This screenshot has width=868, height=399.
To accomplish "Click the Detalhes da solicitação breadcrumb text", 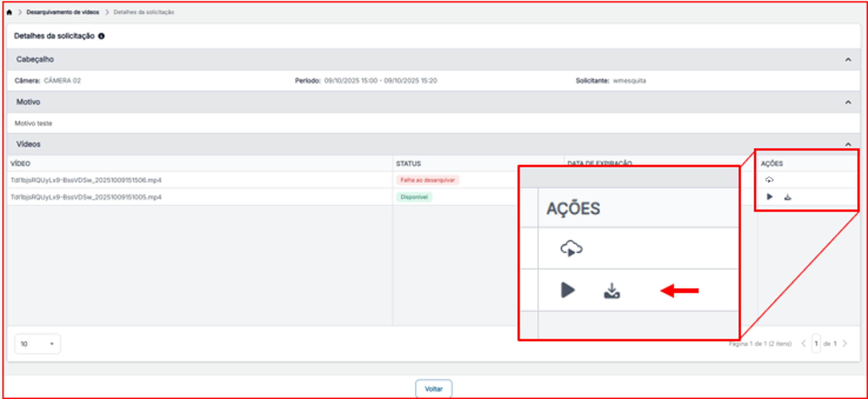I will pos(144,12).
